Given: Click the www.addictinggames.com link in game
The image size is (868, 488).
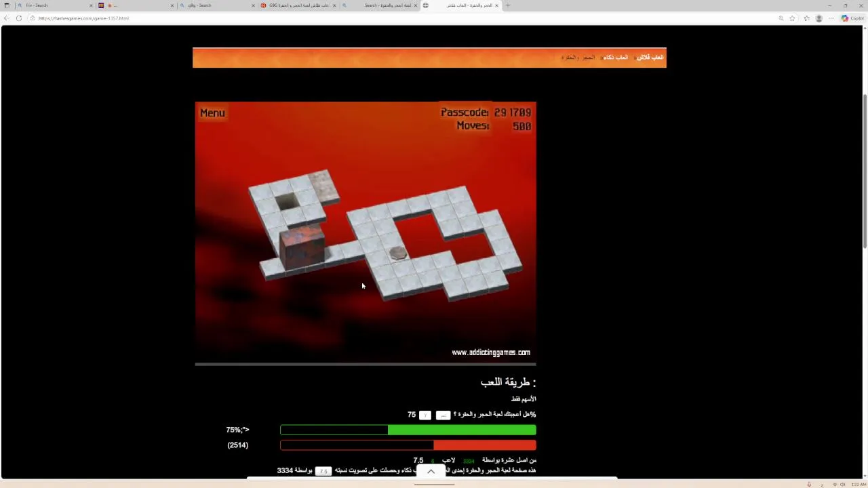Looking at the screenshot, I should click(x=491, y=352).
